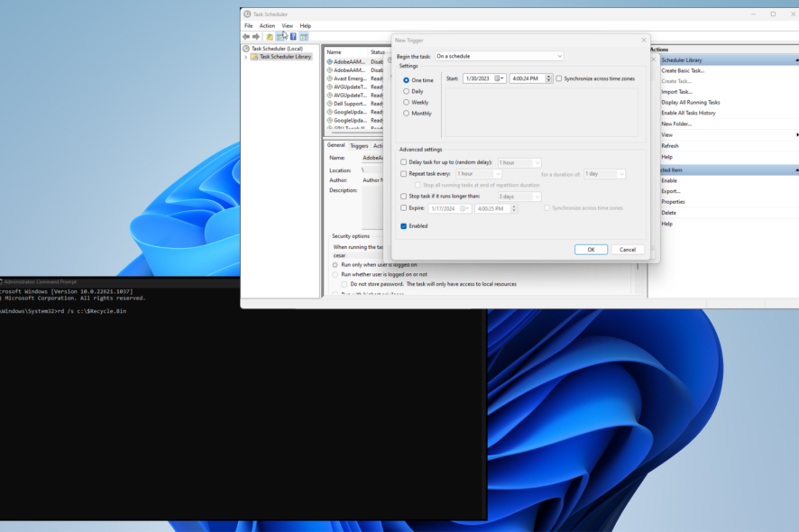Click Export... under Selected Item
This screenshot has height=532, width=799.
671,191
